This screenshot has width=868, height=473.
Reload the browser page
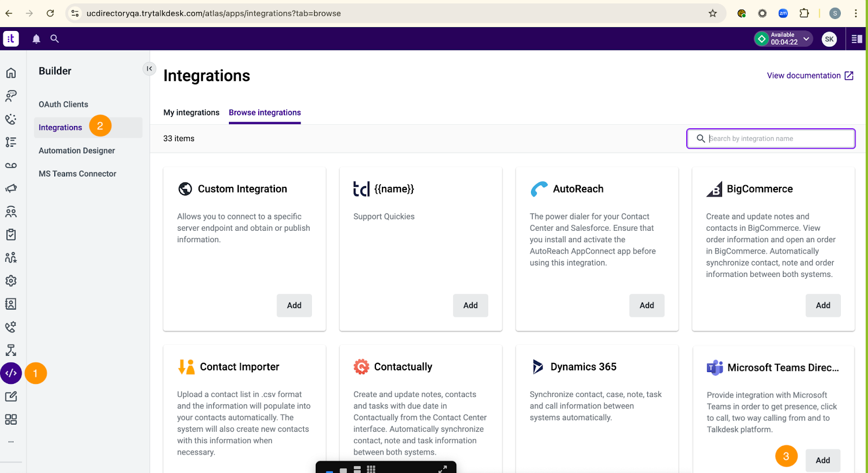click(x=50, y=13)
